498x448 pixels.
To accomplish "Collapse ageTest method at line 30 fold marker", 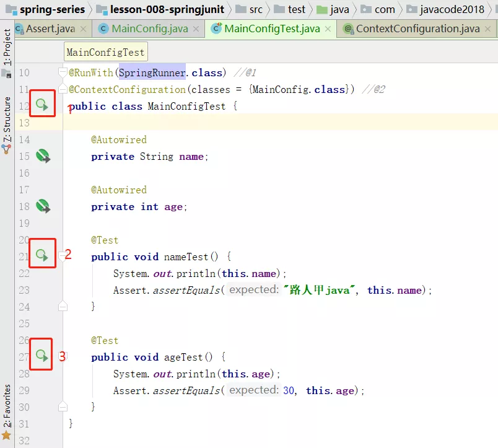I will [x=63, y=406].
